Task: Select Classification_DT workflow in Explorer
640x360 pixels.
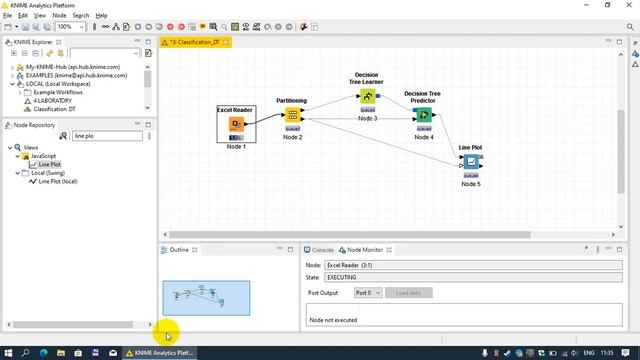Action: click(54, 109)
